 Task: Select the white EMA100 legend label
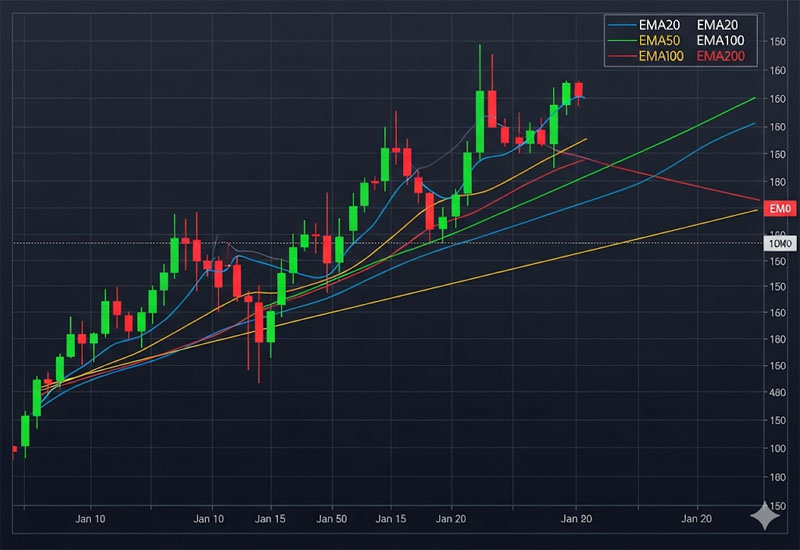[x=720, y=40]
